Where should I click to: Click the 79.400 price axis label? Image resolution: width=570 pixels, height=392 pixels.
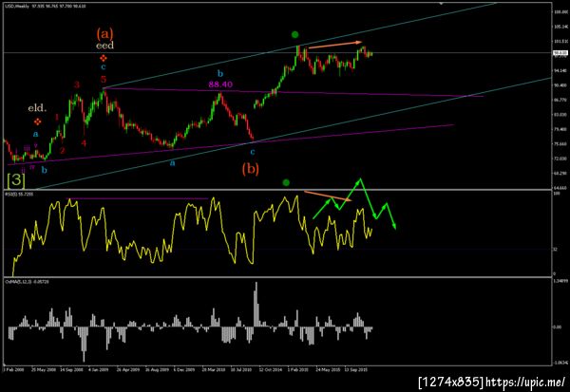coord(560,129)
